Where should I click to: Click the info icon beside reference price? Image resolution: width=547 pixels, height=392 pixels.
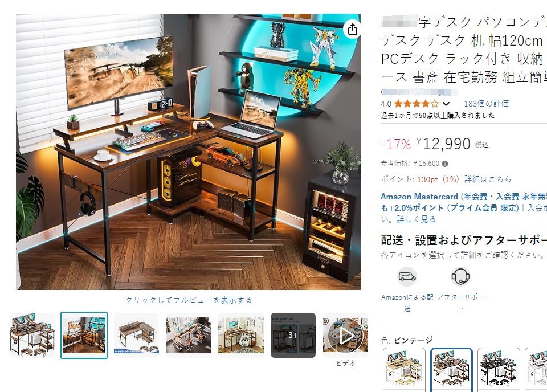point(445,164)
